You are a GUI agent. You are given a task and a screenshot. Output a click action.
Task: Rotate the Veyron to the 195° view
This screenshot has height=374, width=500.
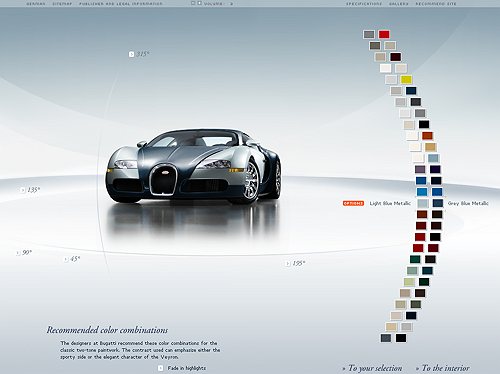(x=287, y=264)
